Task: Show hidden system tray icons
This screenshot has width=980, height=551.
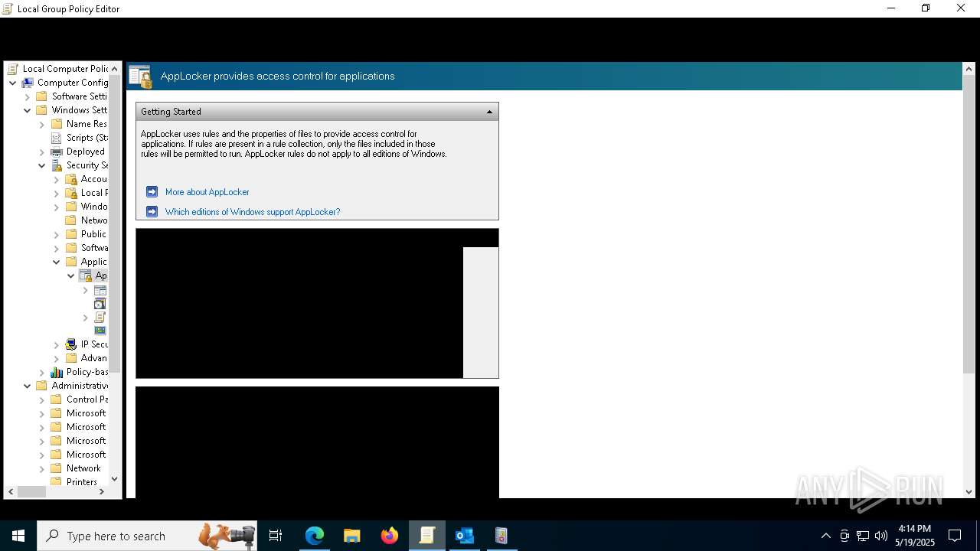Action: [825, 536]
